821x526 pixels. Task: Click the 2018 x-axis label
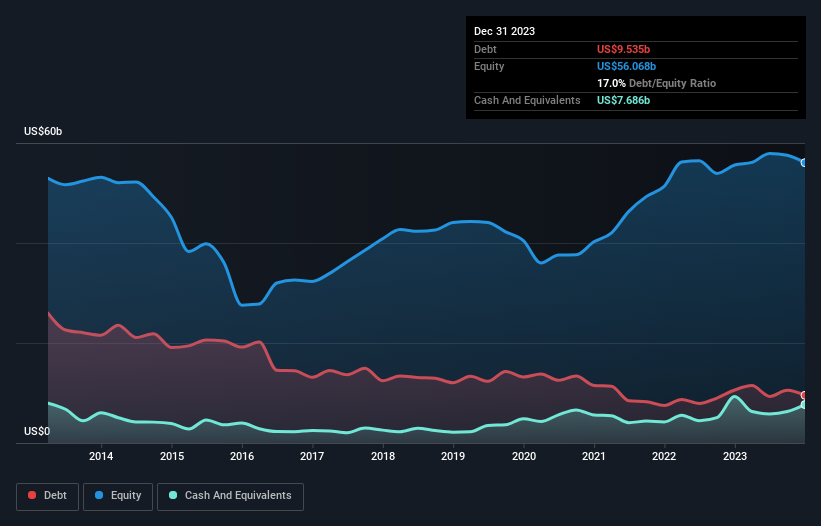pyautogui.click(x=383, y=456)
